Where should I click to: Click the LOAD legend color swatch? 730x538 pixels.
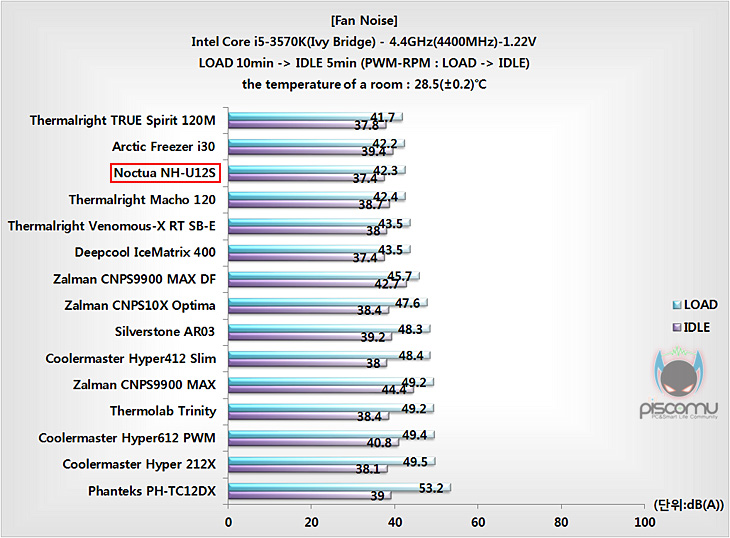pos(677,305)
